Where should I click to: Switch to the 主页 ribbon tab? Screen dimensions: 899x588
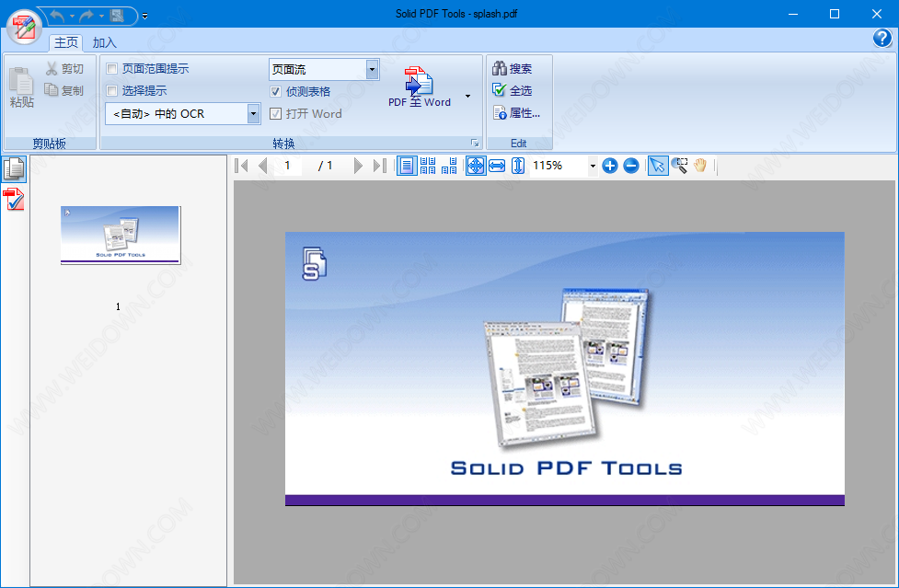pos(66,42)
